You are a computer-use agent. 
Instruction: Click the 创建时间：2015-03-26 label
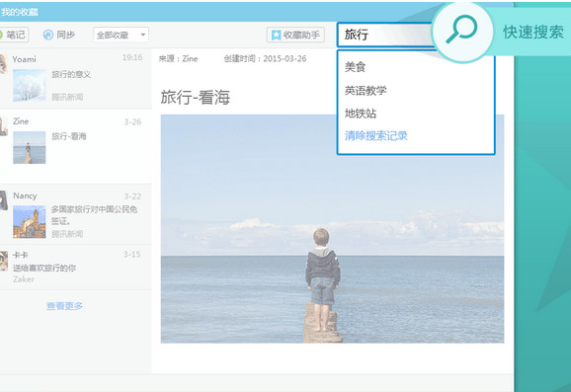click(265, 59)
